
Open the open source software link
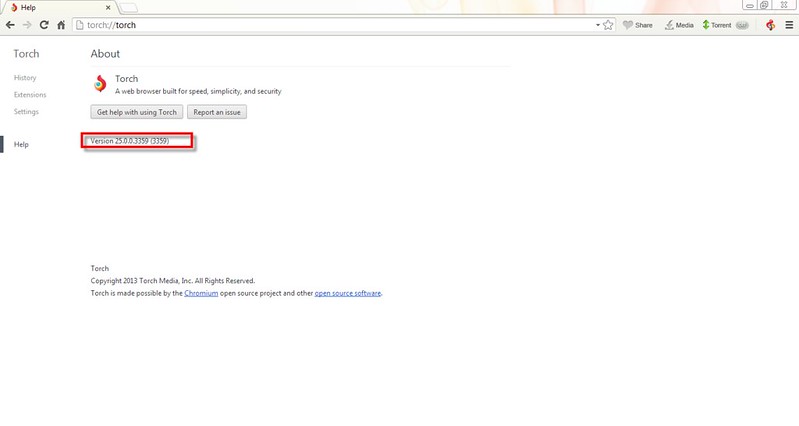coord(348,294)
